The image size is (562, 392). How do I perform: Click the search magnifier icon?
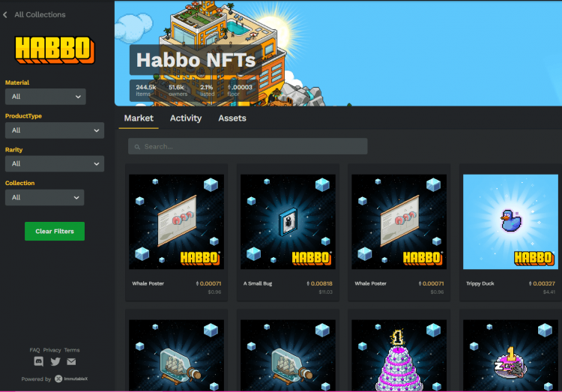point(137,147)
